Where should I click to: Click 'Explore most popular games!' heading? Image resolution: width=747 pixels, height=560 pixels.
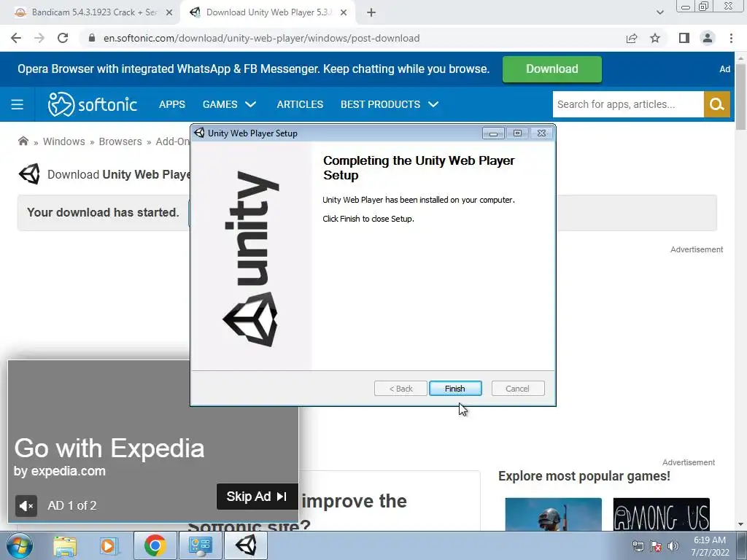[x=584, y=475]
